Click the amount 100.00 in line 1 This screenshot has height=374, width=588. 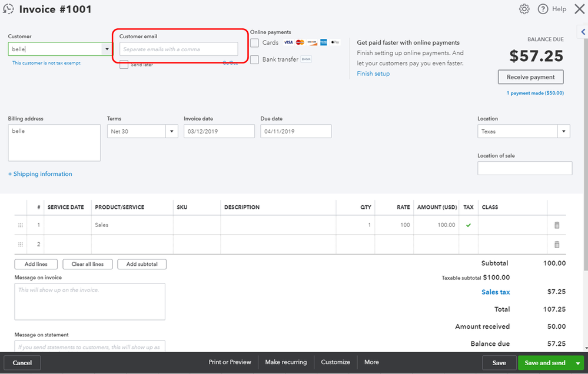(x=446, y=225)
